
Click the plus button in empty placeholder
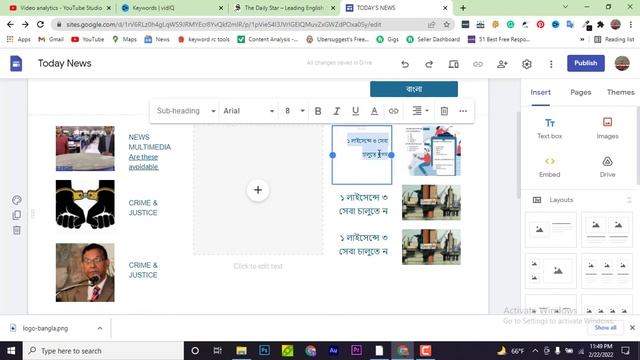[258, 190]
